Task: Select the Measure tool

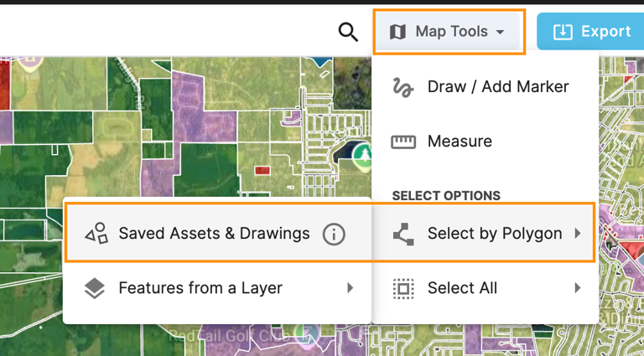Action: click(486, 141)
